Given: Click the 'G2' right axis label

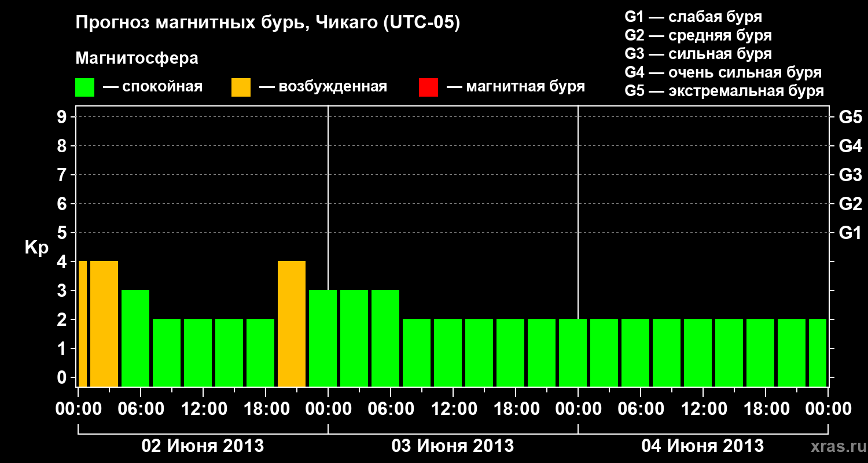Looking at the screenshot, I should tap(850, 204).
